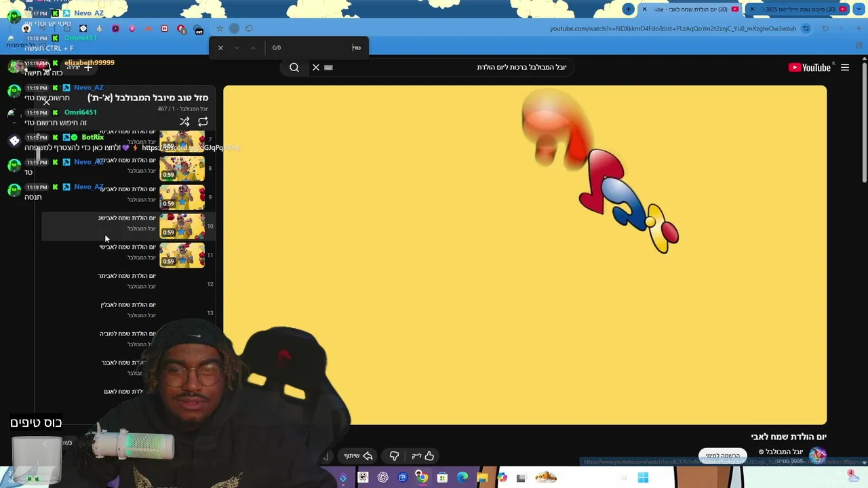
Task: Close the browser find bar
Action: pos(220,47)
